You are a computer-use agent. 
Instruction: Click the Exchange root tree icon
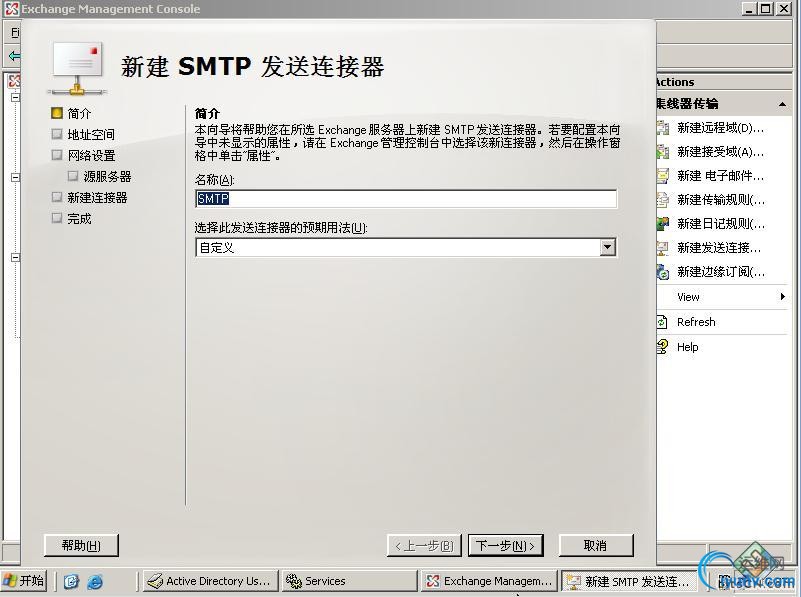(14, 81)
